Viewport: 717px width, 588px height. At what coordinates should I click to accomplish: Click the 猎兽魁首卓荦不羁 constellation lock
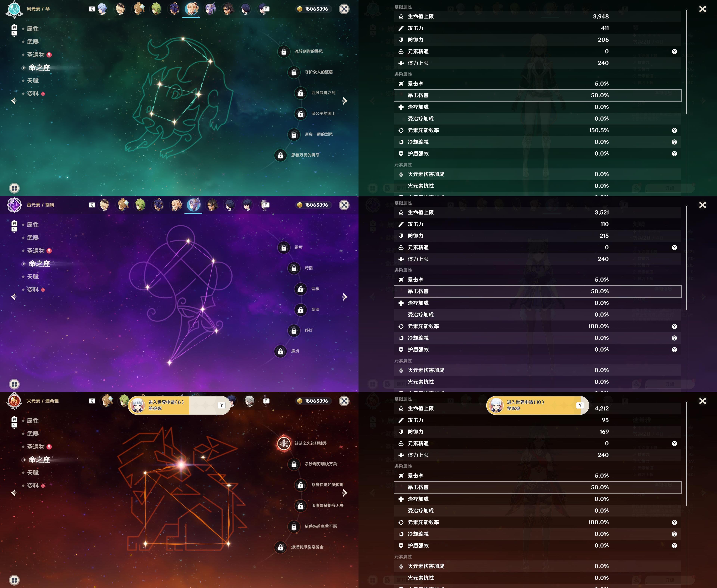(294, 526)
